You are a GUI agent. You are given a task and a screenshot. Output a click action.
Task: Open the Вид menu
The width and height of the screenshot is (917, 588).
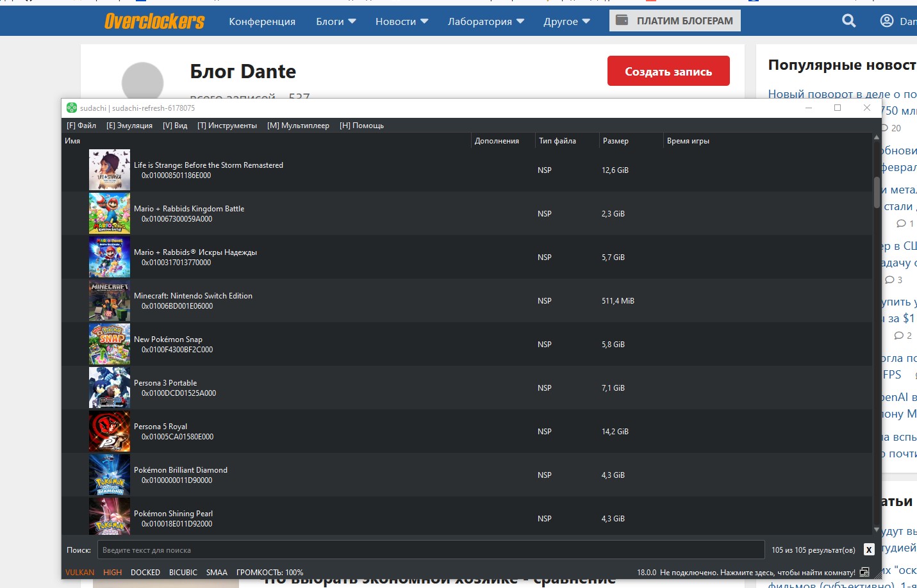click(175, 126)
